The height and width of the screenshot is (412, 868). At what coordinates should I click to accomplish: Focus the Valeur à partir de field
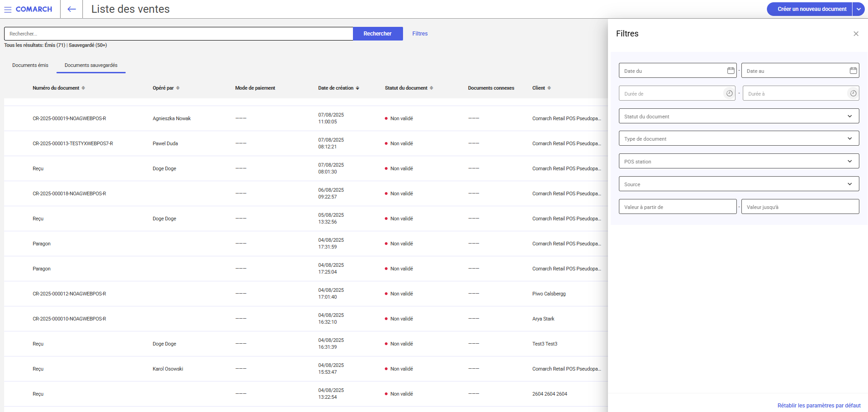click(677, 207)
